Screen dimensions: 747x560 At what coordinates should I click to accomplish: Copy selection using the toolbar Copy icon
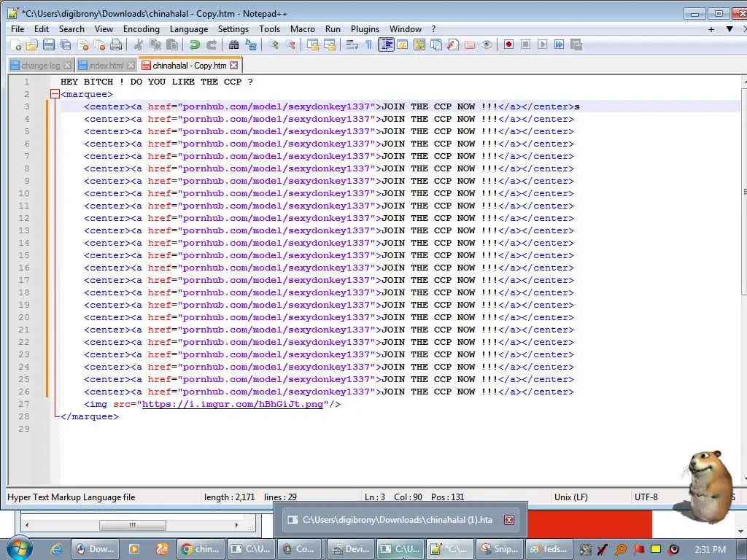[x=155, y=44]
